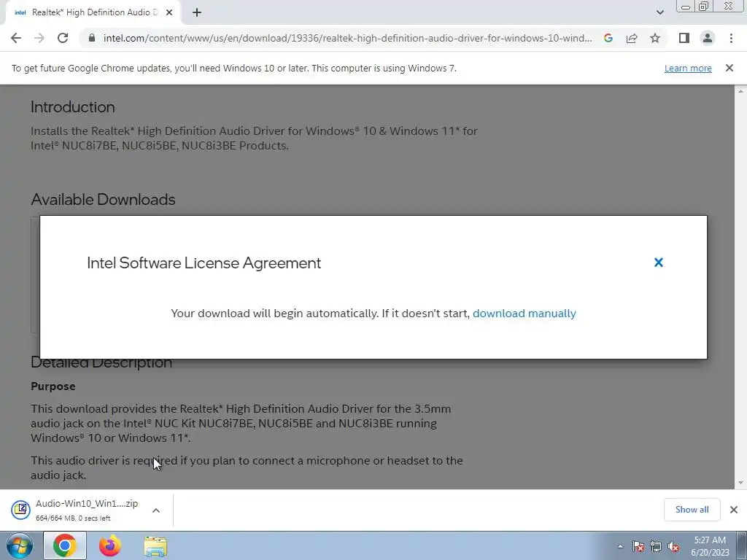Click the zip file icon in downloads bar
Viewport: 747px width, 560px height.
tap(20, 510)
